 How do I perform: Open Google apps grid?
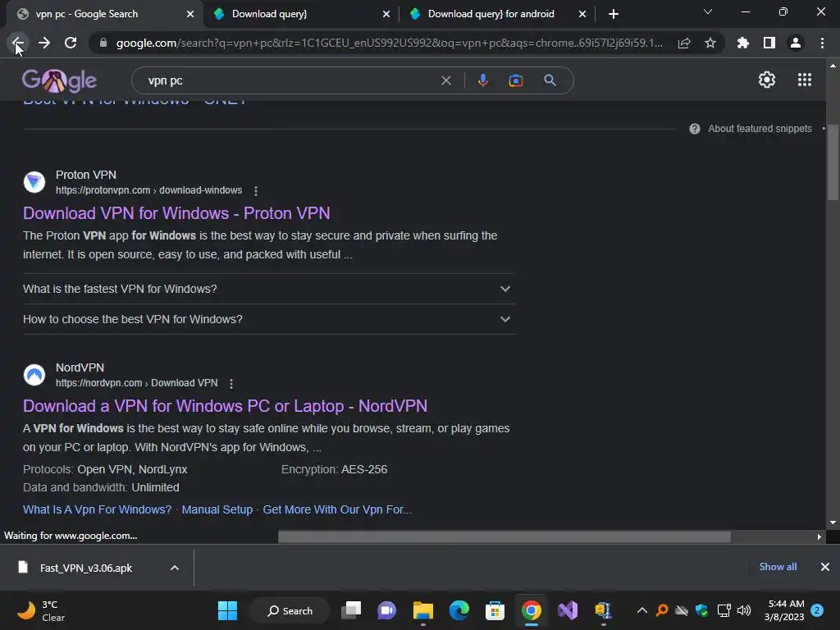click(805, 80)
